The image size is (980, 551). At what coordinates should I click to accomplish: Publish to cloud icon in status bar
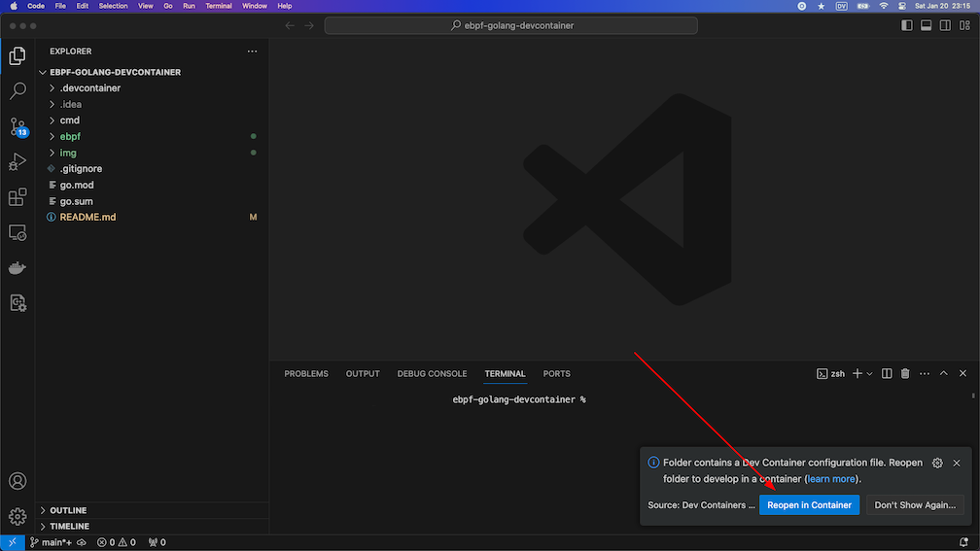pyautogui.click(x=82, y=542)
